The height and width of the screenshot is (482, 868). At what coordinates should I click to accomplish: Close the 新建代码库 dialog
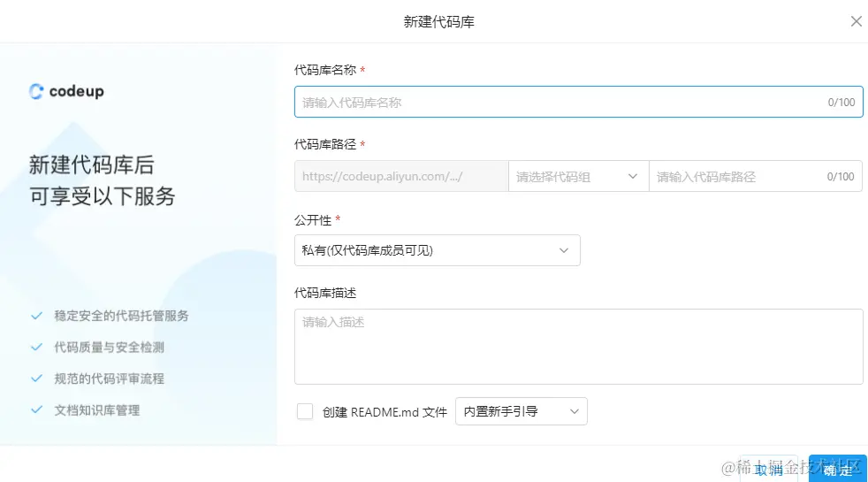[x=856, y=21]
